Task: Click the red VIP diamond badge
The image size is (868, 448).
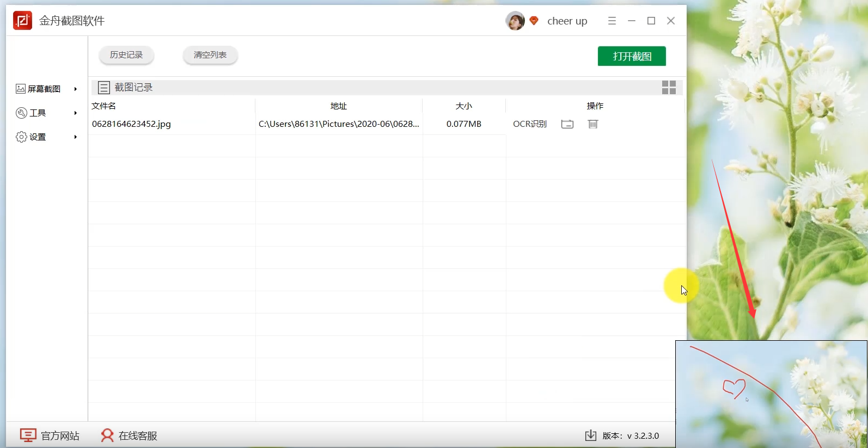Action: [x=534, y=21]
